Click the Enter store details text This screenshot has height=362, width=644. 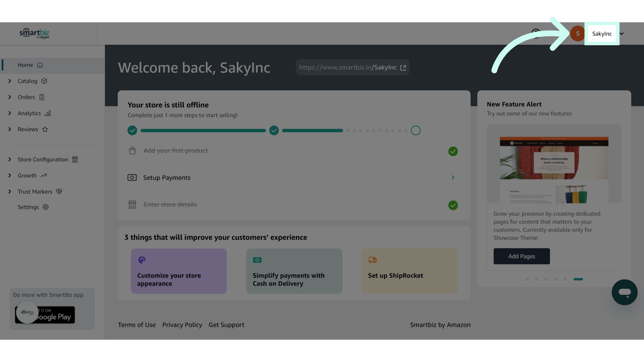coord(170,204)
